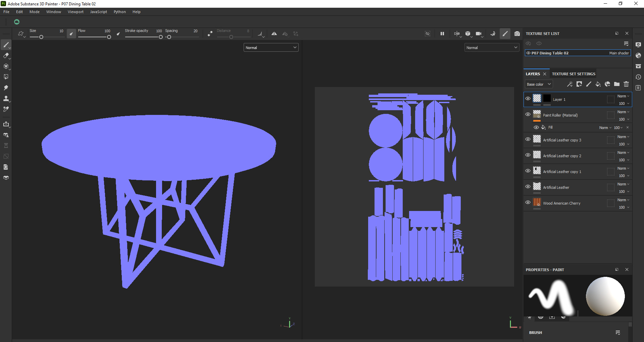
Task: Add a mask with the mask icon
Action: (579, 84)
